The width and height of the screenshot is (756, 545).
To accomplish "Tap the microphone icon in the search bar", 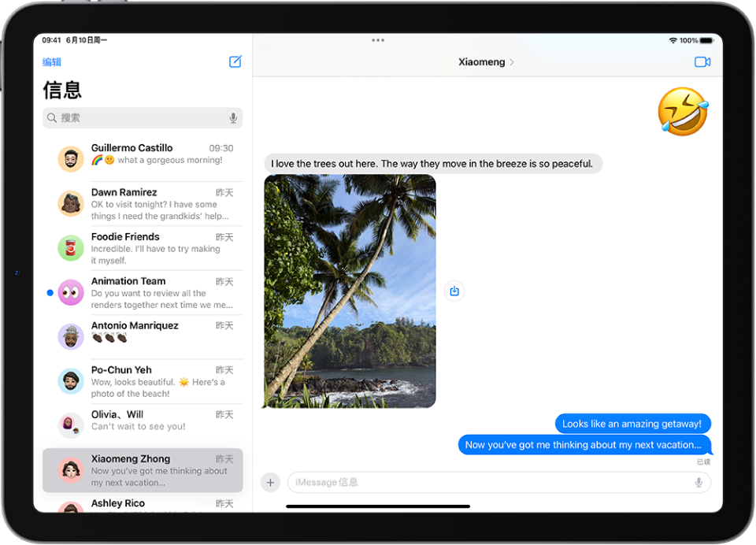I will (x=233, y=117).
